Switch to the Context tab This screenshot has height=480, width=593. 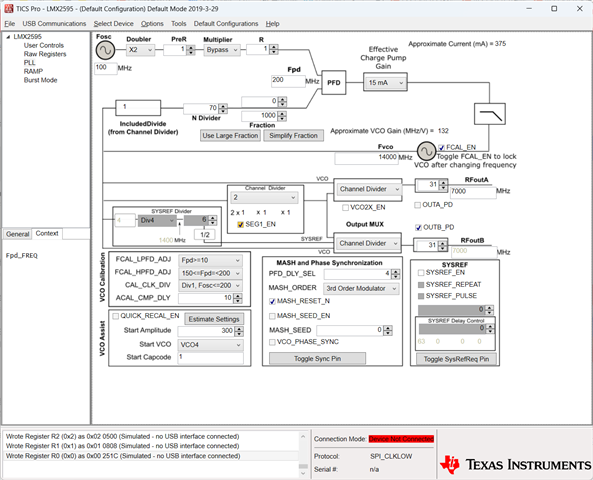(47, 233)
